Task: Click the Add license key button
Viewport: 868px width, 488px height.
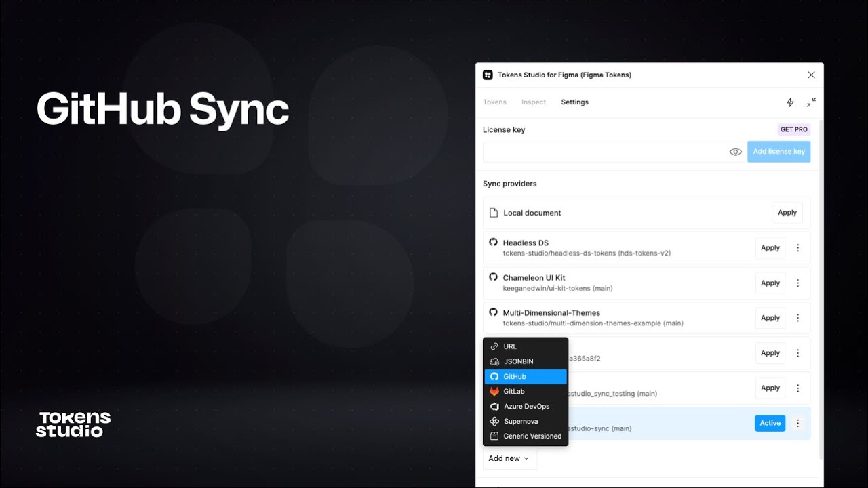Action: (x=779, y=152)
